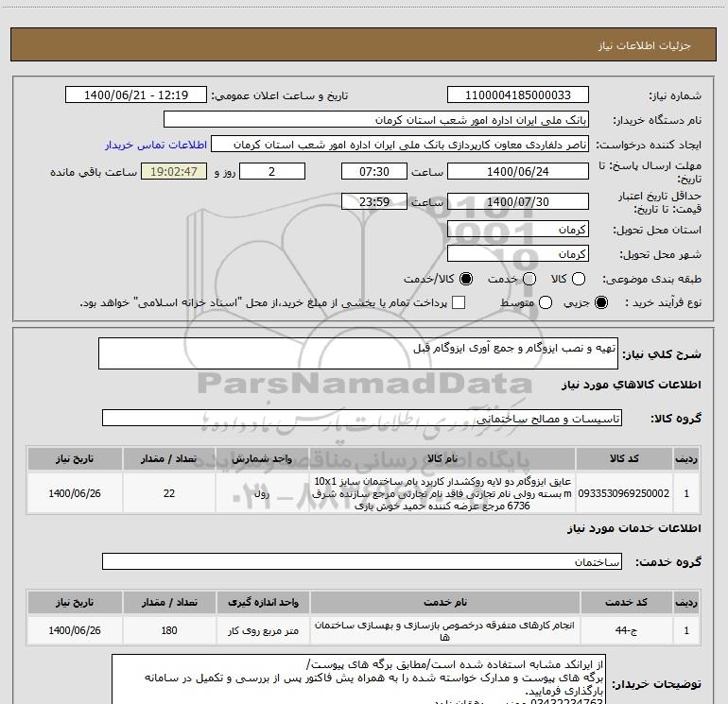Click the واحد شمارش column header
The image size is (728, 704).
click(262, 458)
